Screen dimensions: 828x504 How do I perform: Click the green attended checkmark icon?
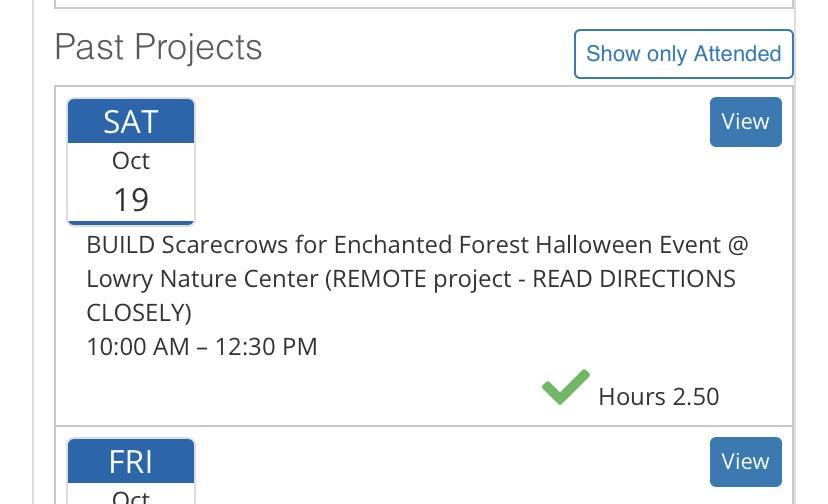(x=565, y=387)
